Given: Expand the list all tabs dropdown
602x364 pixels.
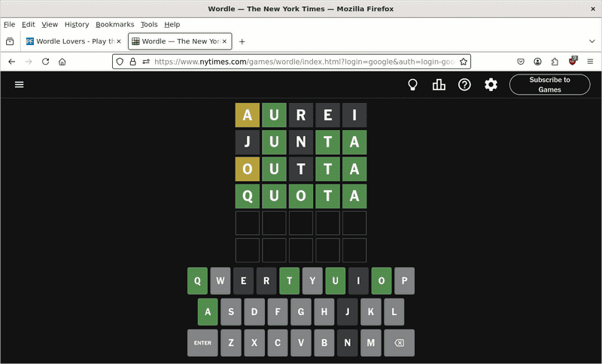Looking at the screenshot, I should click(592, 41).
